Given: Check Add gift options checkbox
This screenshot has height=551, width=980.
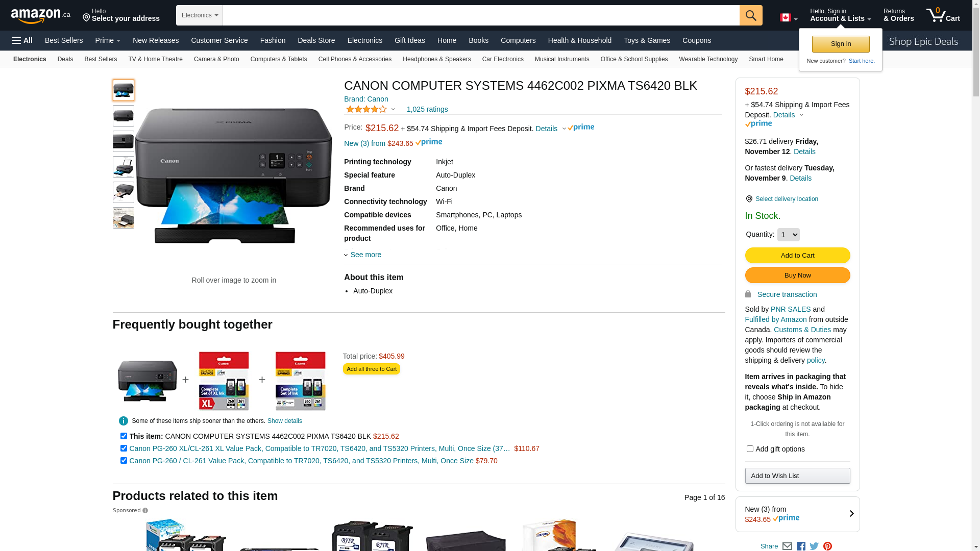Looking at the screenshot, I should coord(750,449).
